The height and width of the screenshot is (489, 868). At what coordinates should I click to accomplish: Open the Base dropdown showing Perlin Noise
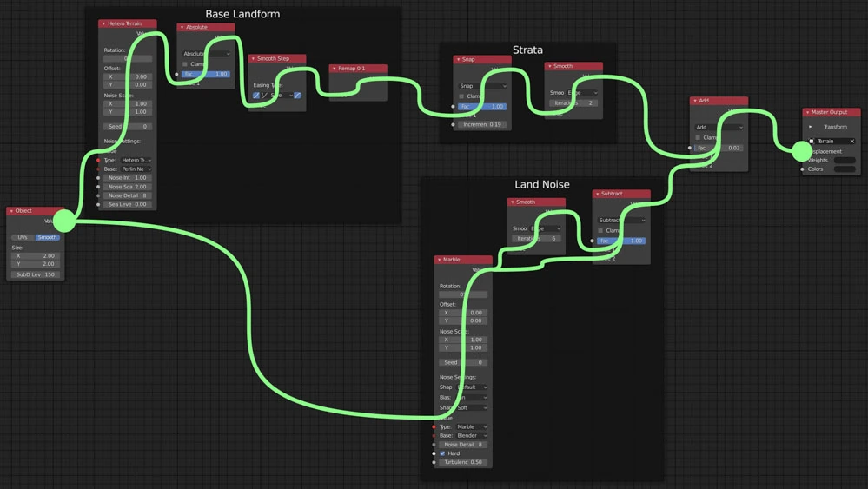click(x=136, y=169)
